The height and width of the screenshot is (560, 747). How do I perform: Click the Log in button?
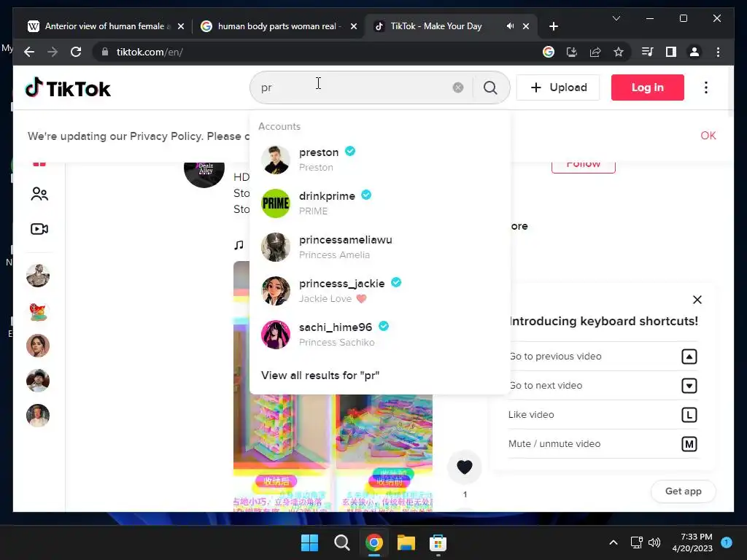[x=648, y=87]
